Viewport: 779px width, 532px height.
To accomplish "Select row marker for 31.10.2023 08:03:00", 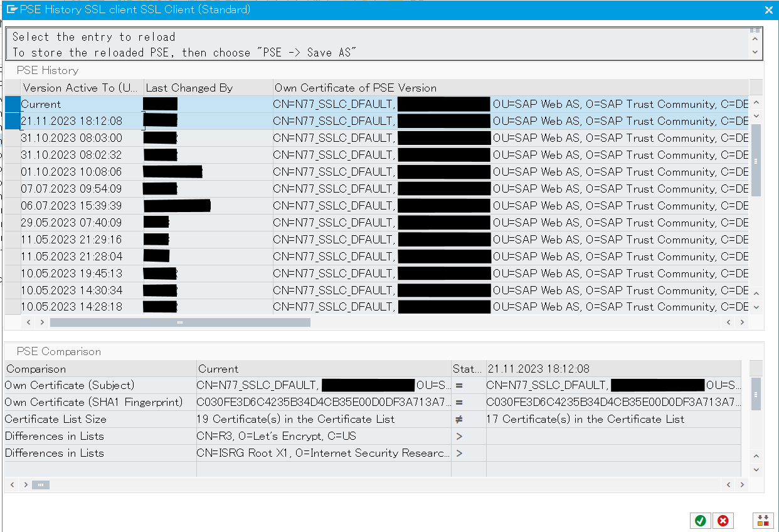I will click(13, 138).
